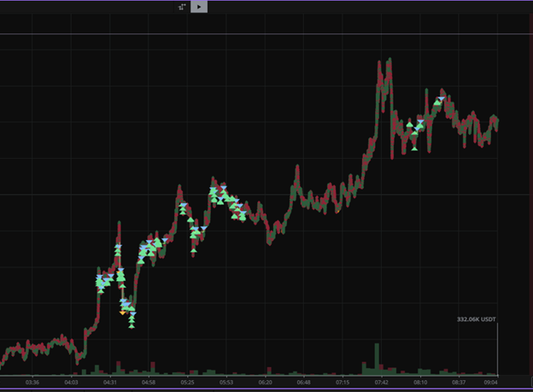Image resolution: width=533 pixels, height=392 pixels.
Task: Click the 04:03 time axis label
Action: click(x=71, y=383)
